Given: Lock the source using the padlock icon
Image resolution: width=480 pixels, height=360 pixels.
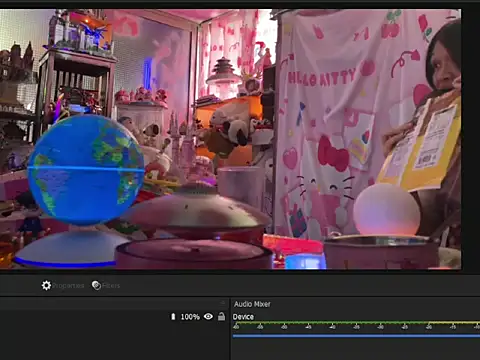Looking at the screenshot, I should coord(221,316).
